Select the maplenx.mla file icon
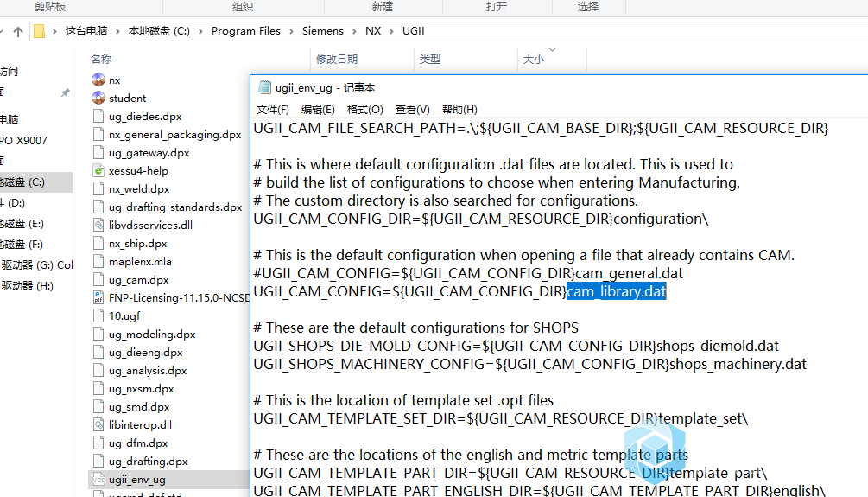 (98, 262)
